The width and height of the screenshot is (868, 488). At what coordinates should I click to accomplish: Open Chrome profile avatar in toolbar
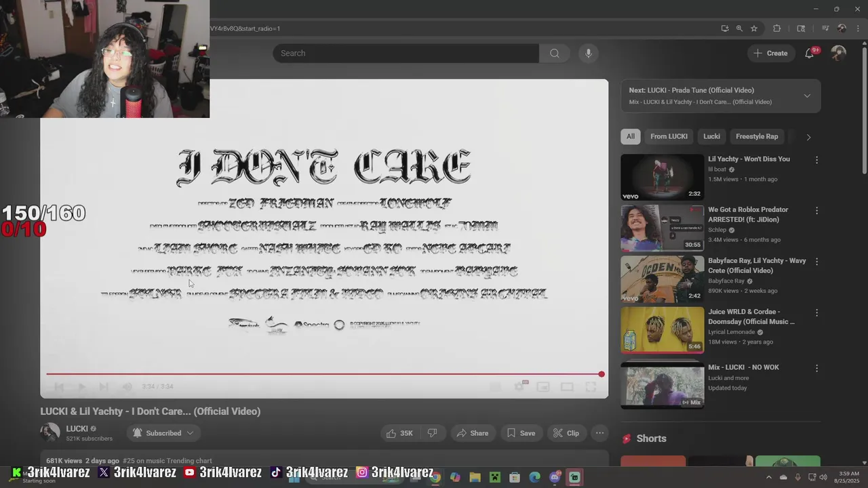(842, 28)
